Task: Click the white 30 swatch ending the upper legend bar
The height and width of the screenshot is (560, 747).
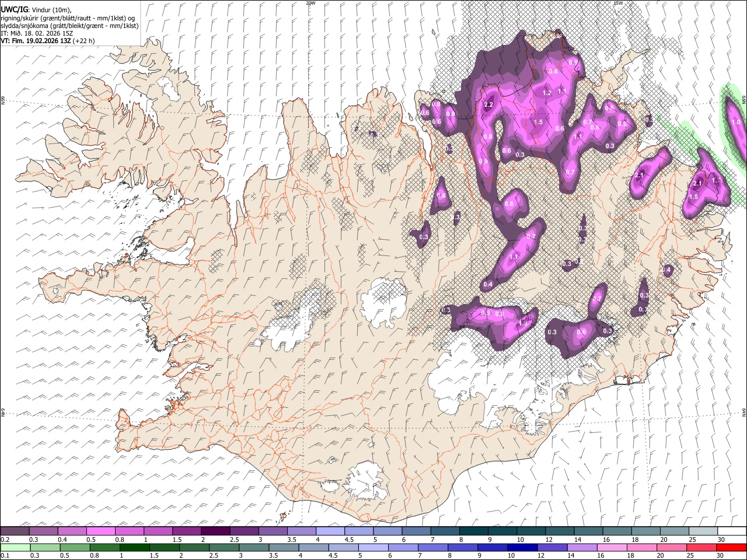Action: point(731,531)
